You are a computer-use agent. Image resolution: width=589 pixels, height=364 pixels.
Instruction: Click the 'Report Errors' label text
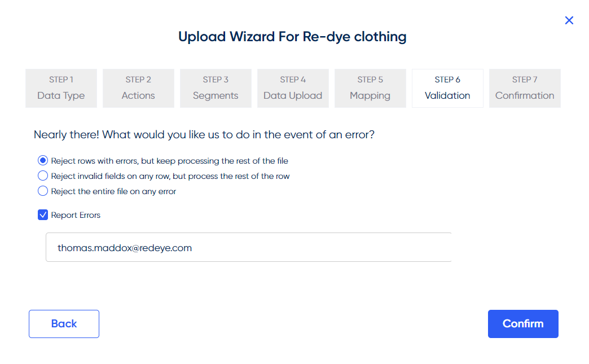(76, 215)
